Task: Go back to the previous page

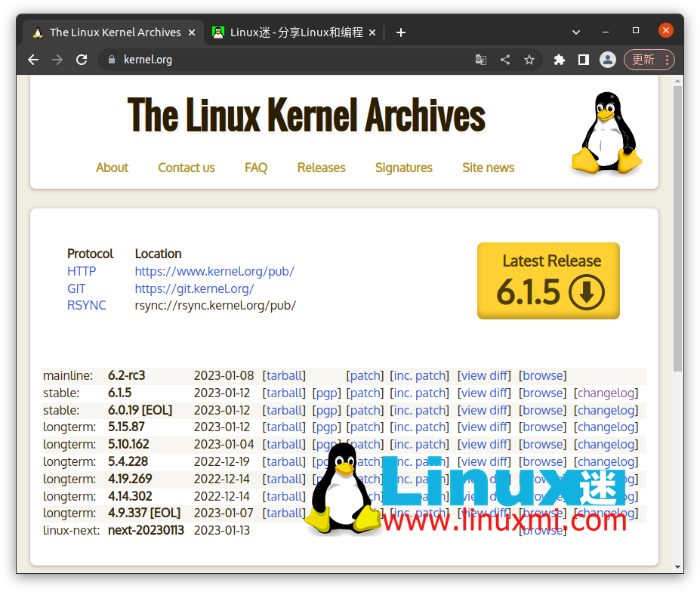Action: [33, 60]
